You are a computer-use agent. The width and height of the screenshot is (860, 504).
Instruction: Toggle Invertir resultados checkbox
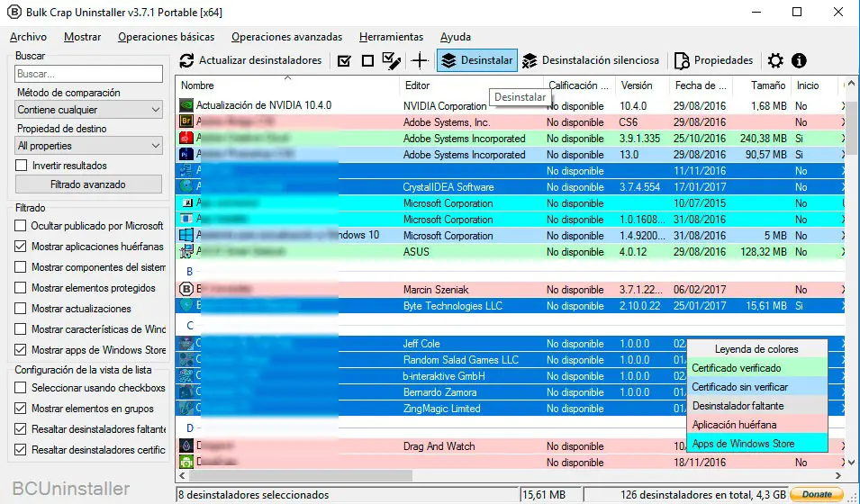pos(21,165)
